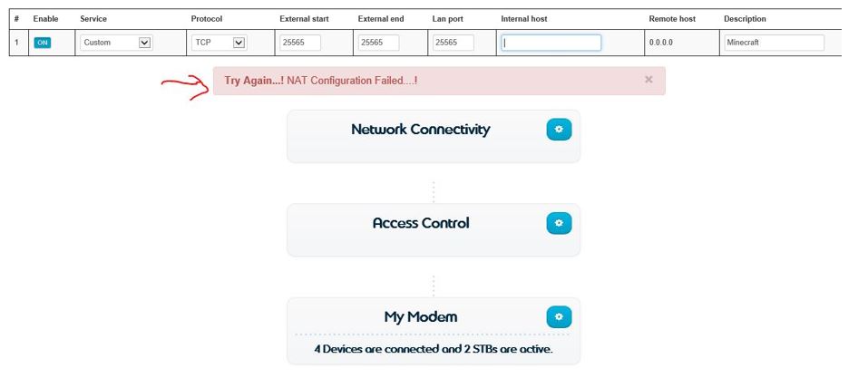The image size is (868, 378).
Task: Click the Remote host 0.0.0.0 value
Action: [660, 43]
